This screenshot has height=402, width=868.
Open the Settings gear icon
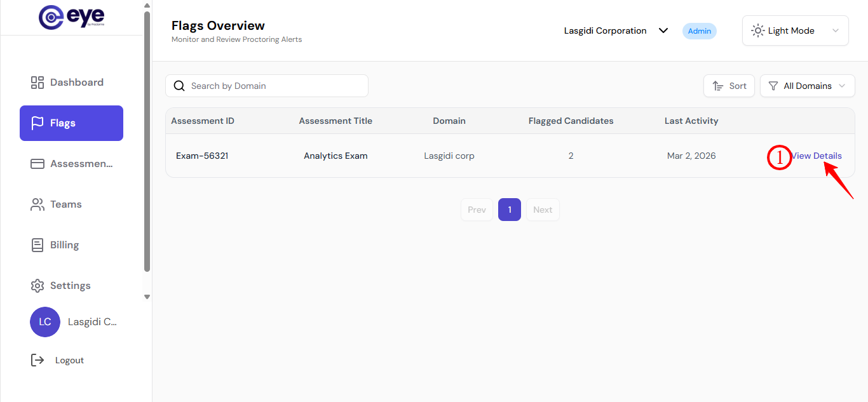tap(37, 286)
